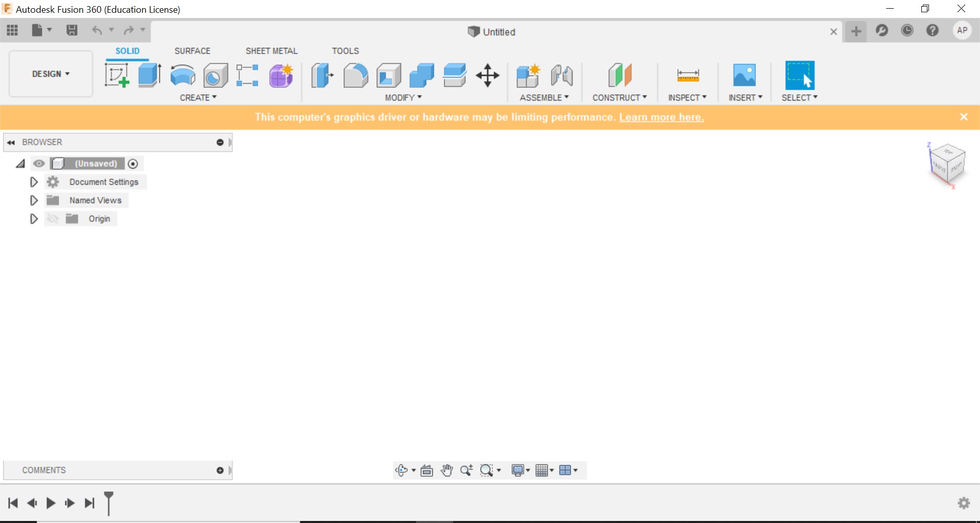Screen dimensions: 980x523
Task: Open timeline settings gear icon
Action: click(964, 503)
